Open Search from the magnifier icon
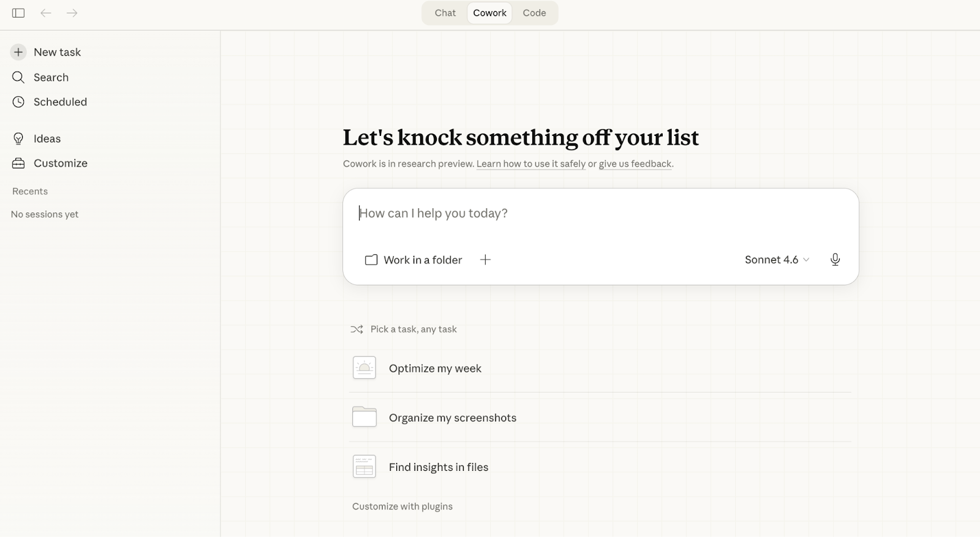This screenshot has height=537, width=980. coord(18,77)
